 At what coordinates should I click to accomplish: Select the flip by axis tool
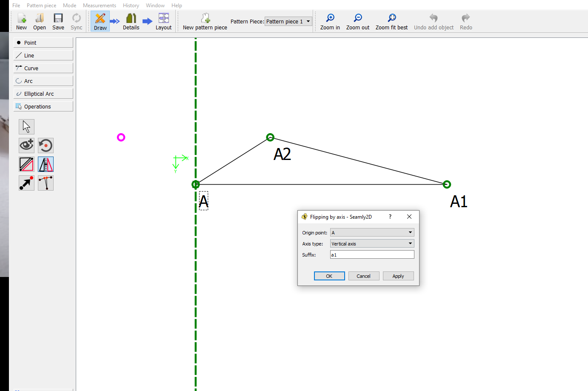pos(46,164)
